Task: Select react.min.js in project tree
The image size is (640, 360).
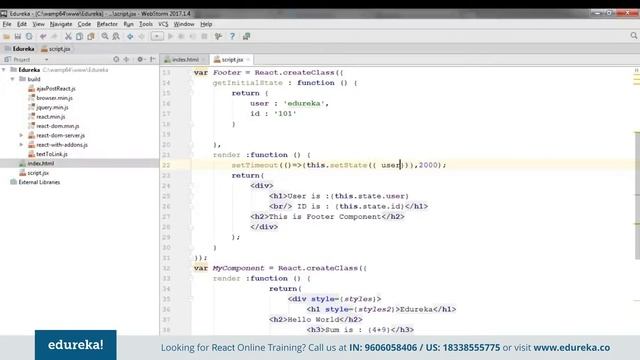Action: (x=47, y=117)
